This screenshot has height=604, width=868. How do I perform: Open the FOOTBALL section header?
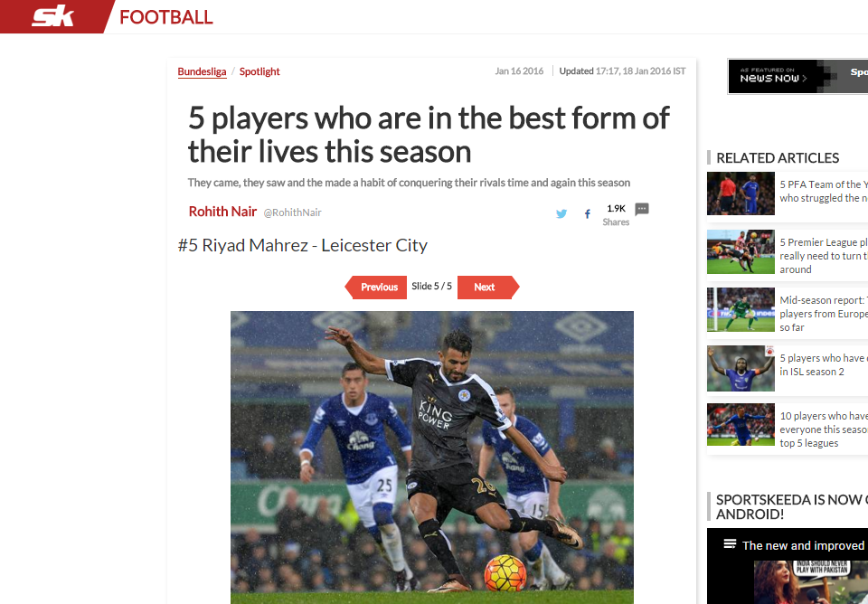(x=166, y=17)
